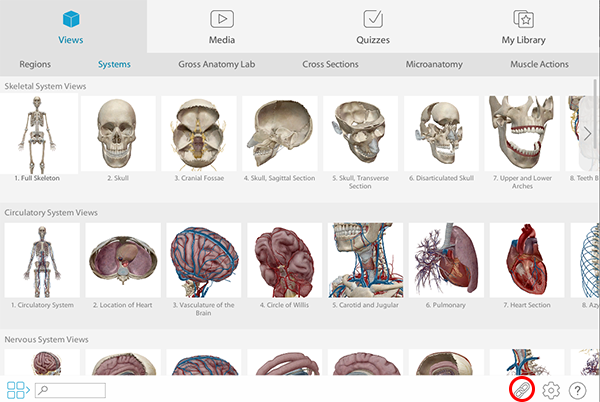
Task: Switch to the Quizzes tab
Action: click(373, 26)
